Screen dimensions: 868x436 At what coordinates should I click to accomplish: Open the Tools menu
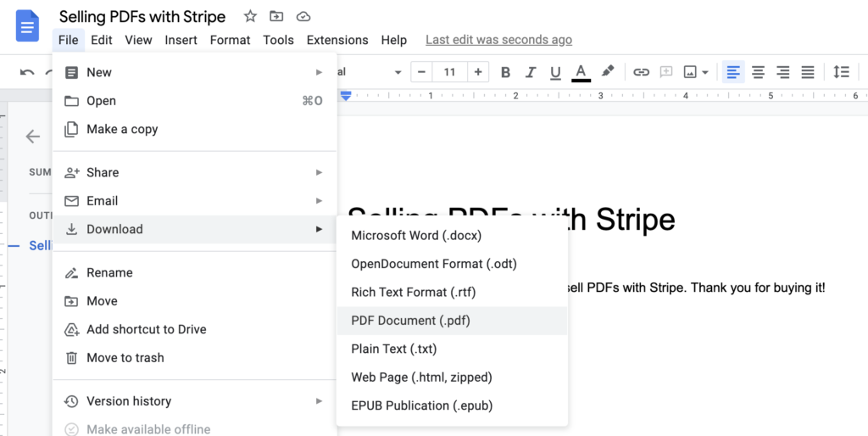click(x=278, y=40)
